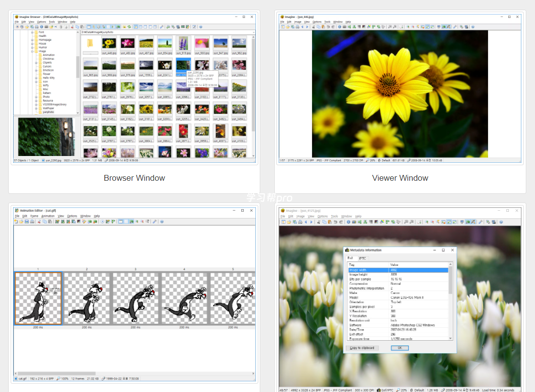Open Animation menu in Animation Editor
Viewport: 535px width, 392px height.
tap(48, 216)
